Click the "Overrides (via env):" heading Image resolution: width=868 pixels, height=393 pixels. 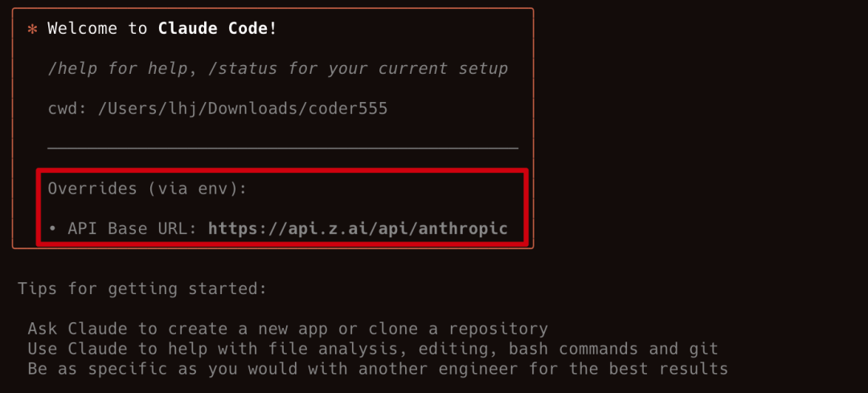pyautogui.click(x=147, y=188)
